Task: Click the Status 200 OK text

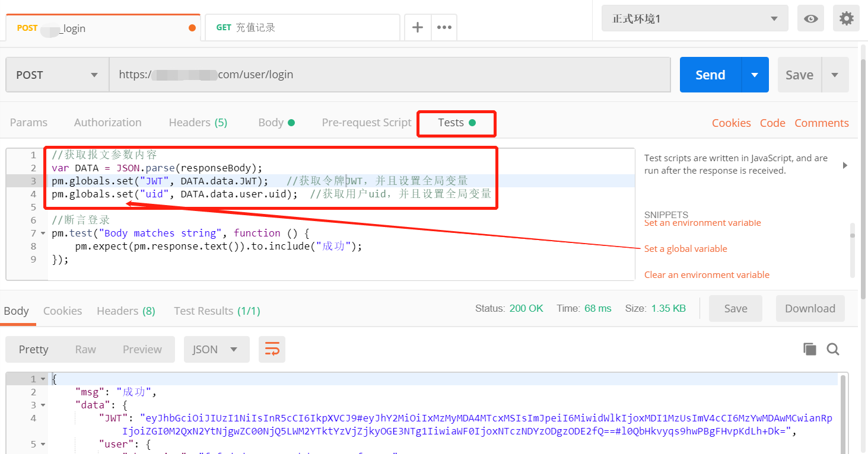Action: click(x=509, y=308)
